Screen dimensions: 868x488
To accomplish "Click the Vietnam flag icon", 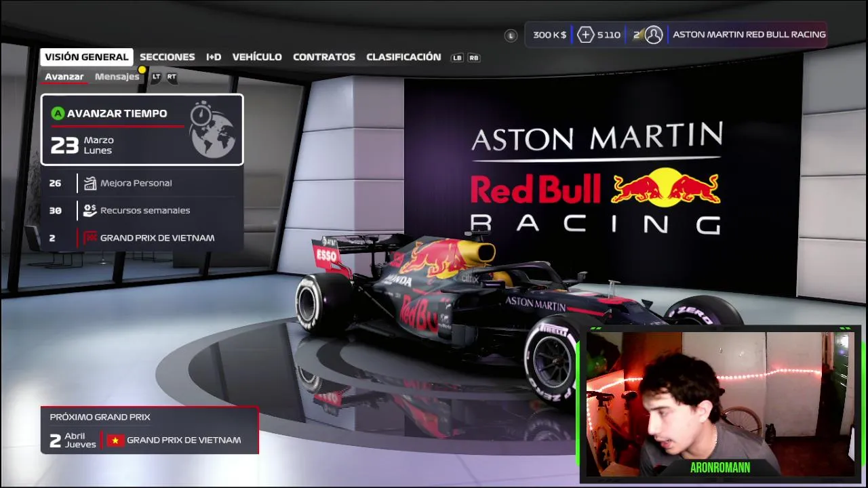I will (115, 440).
